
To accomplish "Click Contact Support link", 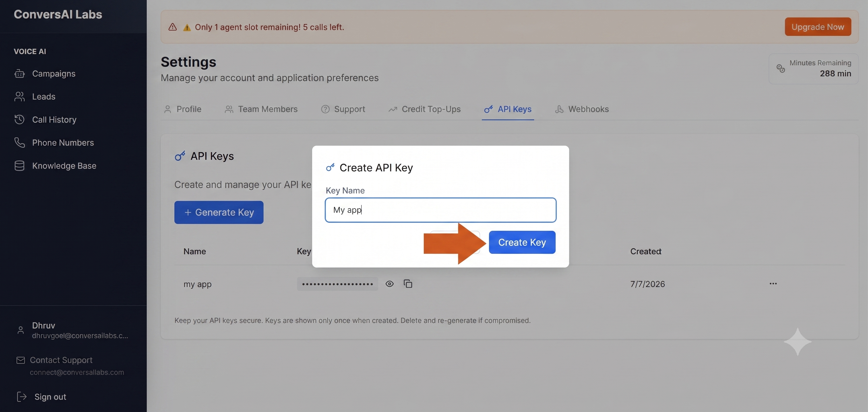I will pos(61,360).
